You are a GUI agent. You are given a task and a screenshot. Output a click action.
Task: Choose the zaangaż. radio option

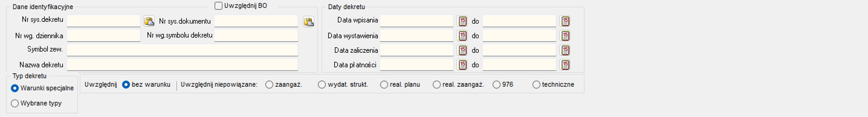(x=269, y=85)
